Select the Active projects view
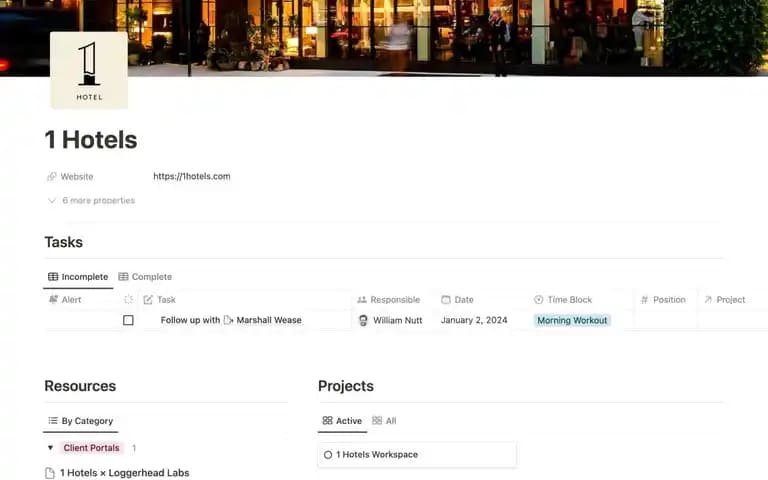Image resolution: width=768 pixels, height=480 pixels. pyautogui.click(x=342, y=421)
